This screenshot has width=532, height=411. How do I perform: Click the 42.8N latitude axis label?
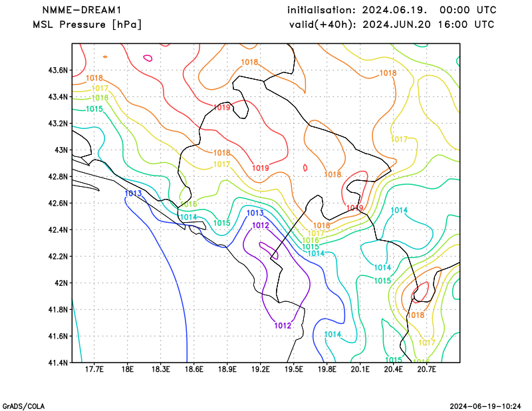(x=58, y=176)
